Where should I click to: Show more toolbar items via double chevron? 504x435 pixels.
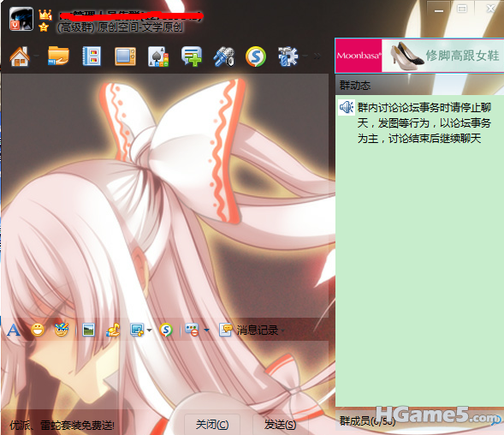coord(317,57)
